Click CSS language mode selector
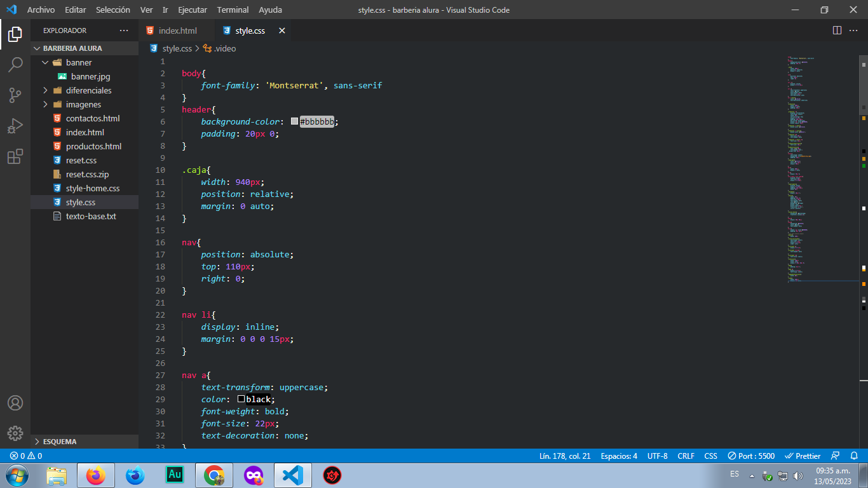Viewport: 868px width, 488px height. [710, 456]
